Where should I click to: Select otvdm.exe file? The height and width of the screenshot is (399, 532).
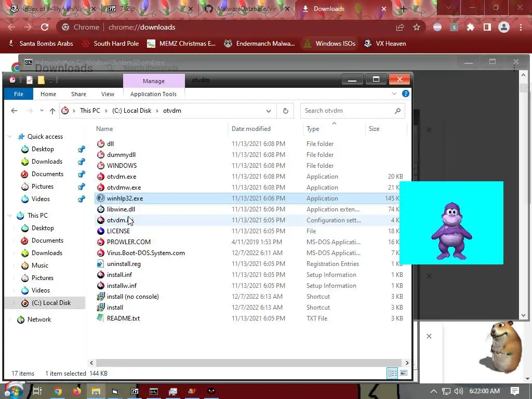(122, 177)
